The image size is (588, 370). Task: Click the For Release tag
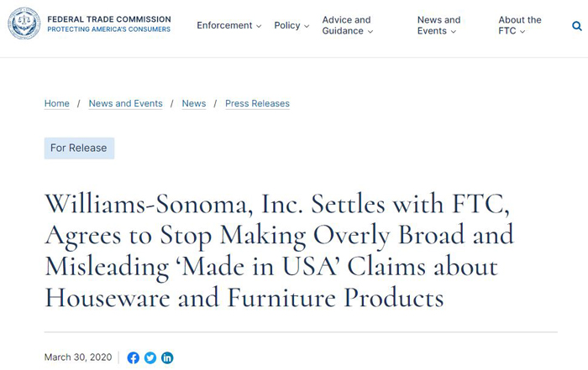[x=79, y=149]
